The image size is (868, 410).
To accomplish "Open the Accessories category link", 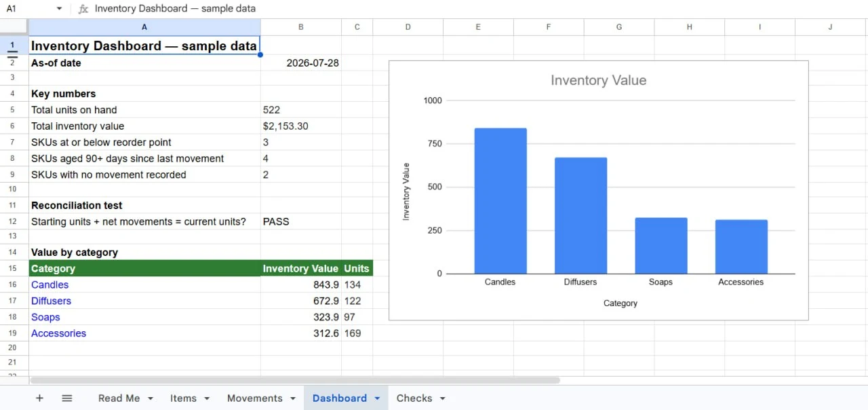I will coord(58,334).
